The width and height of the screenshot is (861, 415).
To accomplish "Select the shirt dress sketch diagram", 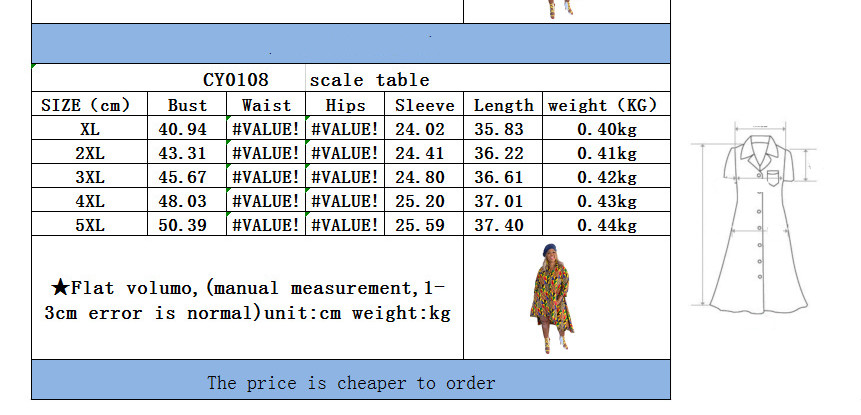I will pyautogui.click(x=759, y=216).
